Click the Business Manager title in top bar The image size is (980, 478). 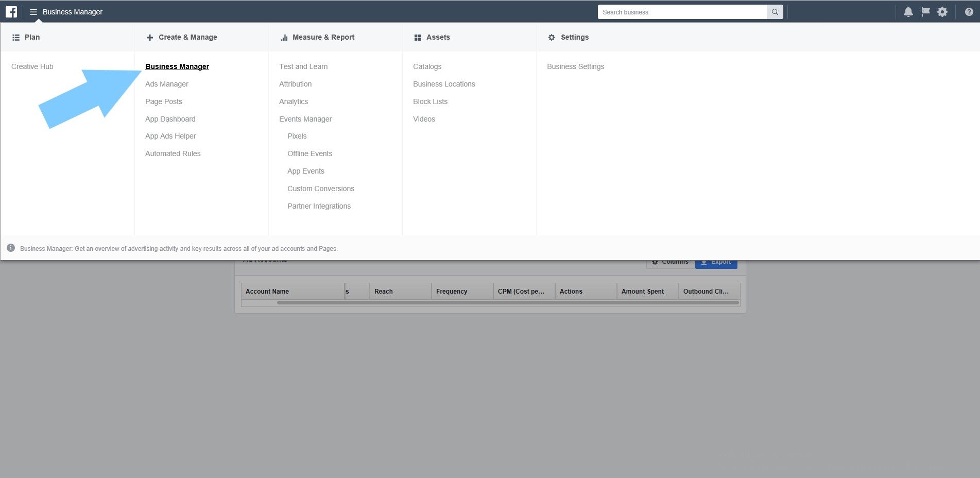coord(73,12)
